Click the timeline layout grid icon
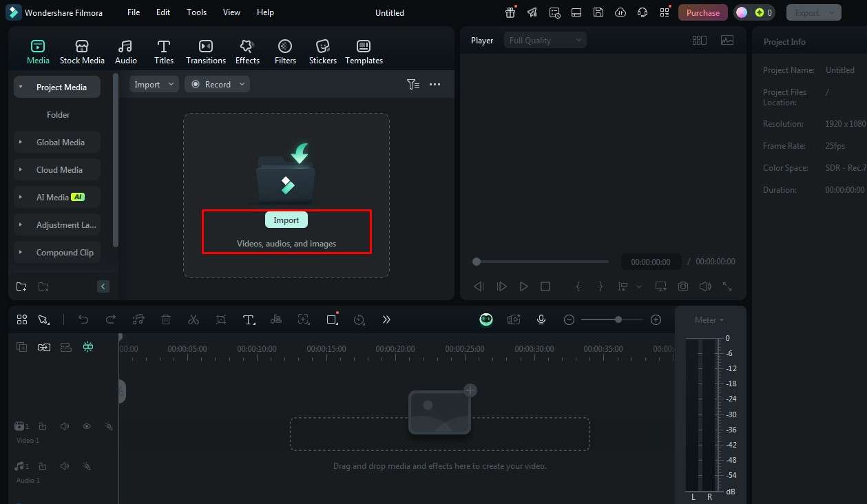 click(22, 319)
